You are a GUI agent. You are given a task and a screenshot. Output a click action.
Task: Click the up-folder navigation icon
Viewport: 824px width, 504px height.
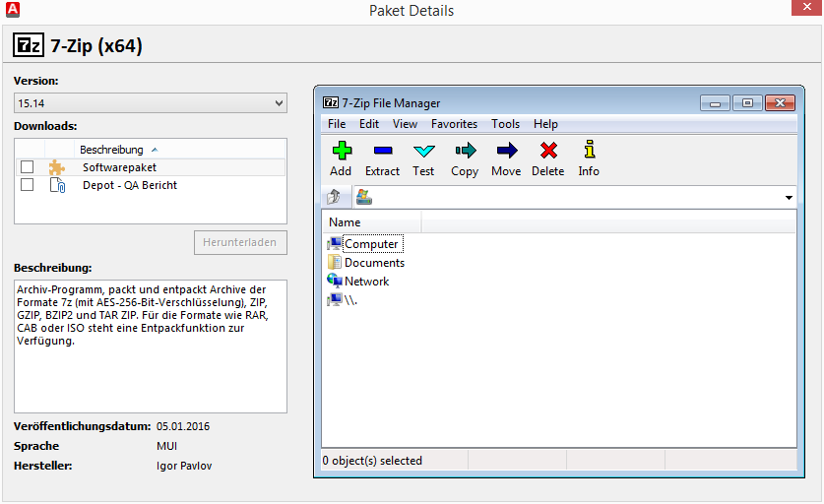[x=334, y=197]
